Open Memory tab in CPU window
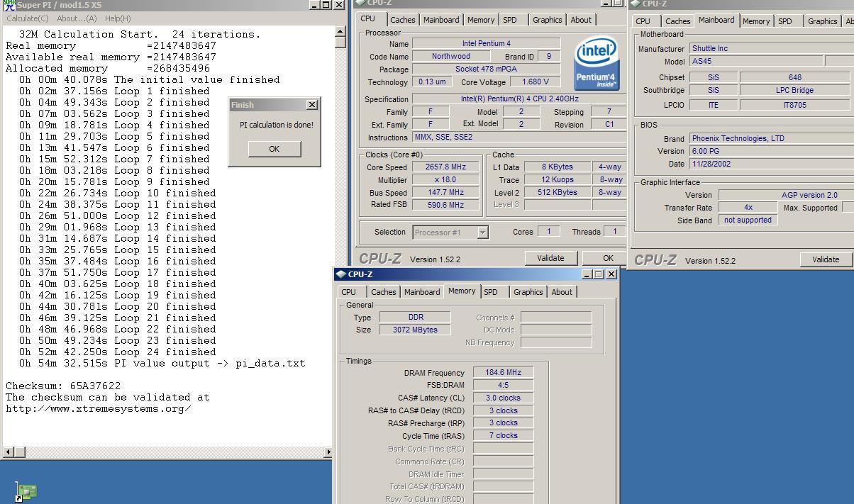 [x=481, y=20]
